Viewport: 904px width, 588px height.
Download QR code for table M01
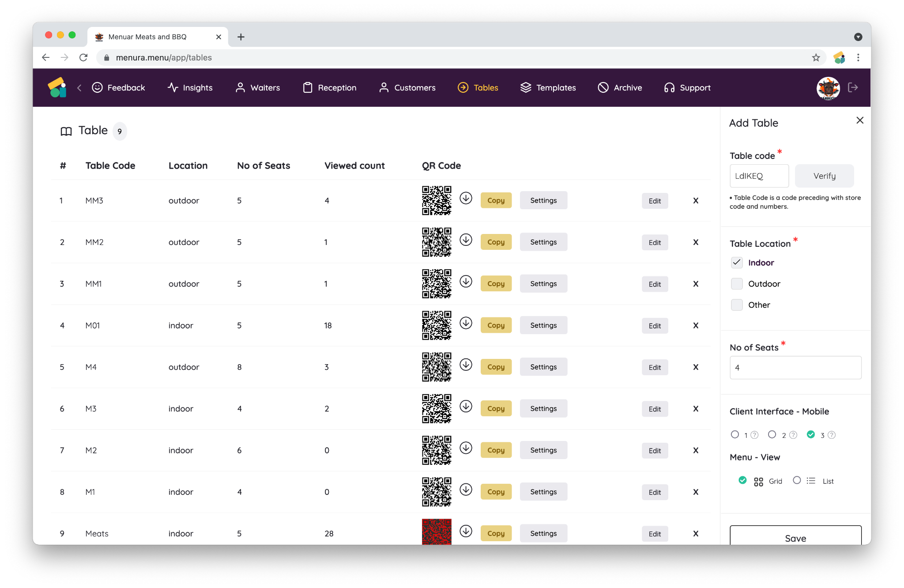[x=466, y=323]
